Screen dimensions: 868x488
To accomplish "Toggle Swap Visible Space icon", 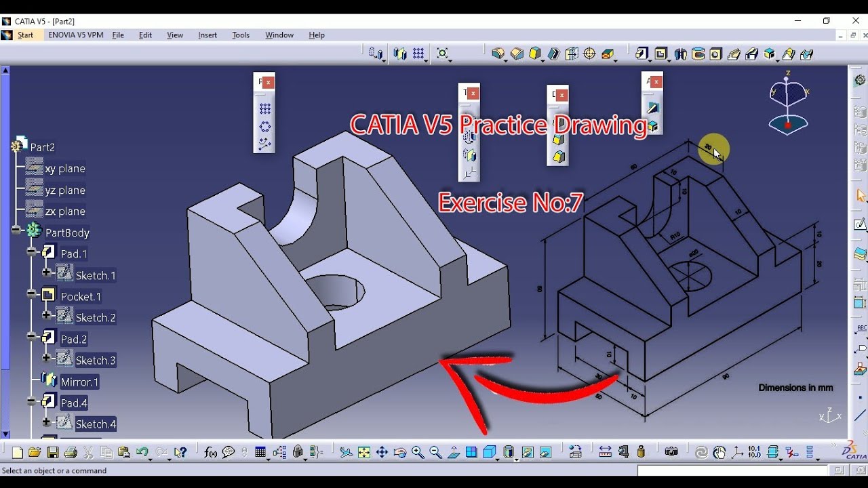I will (x=546, y=452).
